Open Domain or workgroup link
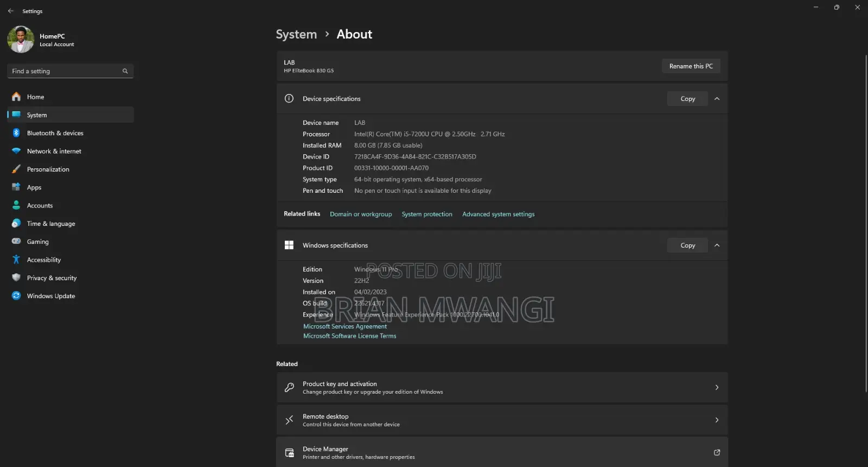The width and height of the screenshot is (868, 467). [361, 214]
